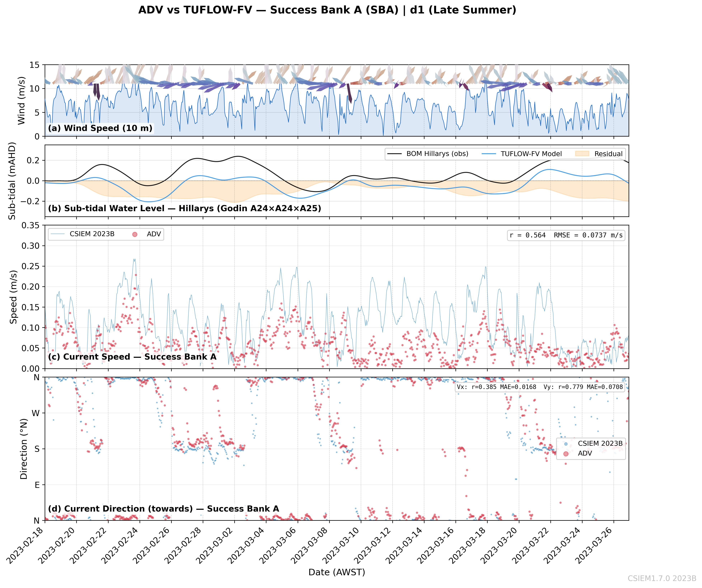Click the "0.00" tick on the Speed axis
This screenshot has width=702, height=588.
[x=31, y=369]
